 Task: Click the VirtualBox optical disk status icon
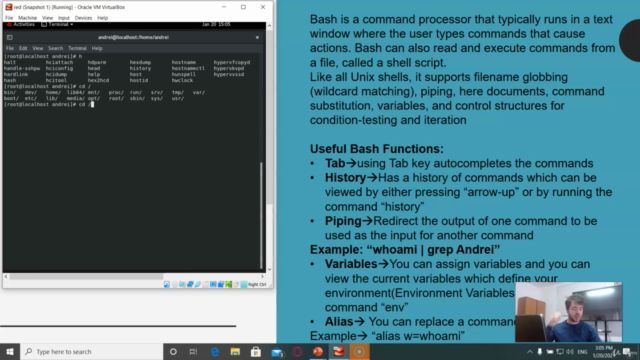click(x=175, y=284)
